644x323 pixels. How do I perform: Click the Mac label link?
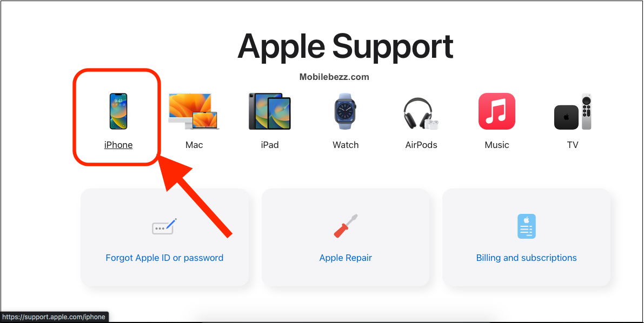[194, 145]
